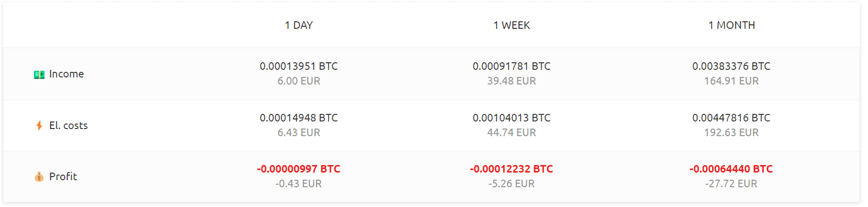Image resolution: width=868 pixels, height=207 pixels.
Task: Click monthly electricity cost 192.63 EUR
Action: pos(731,133)
